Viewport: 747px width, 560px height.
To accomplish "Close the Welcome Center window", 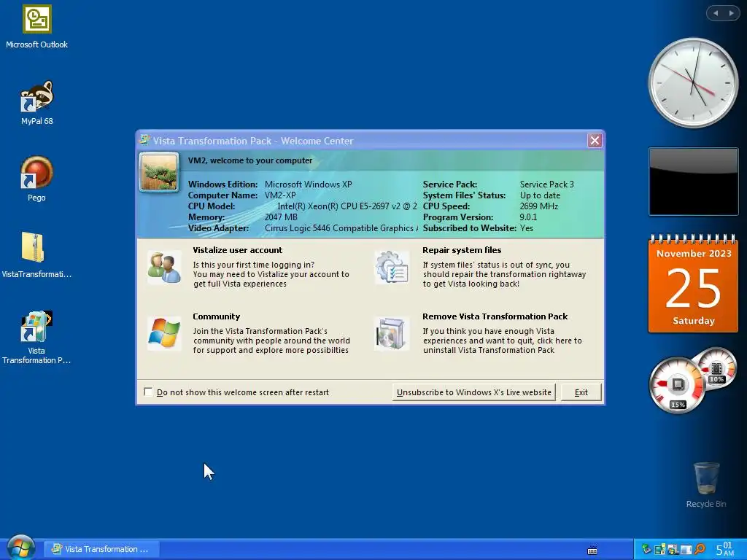I will 595,141.
